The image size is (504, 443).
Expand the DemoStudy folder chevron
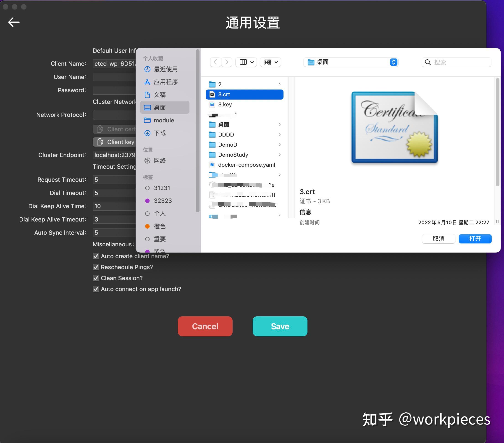click(280, 155)
